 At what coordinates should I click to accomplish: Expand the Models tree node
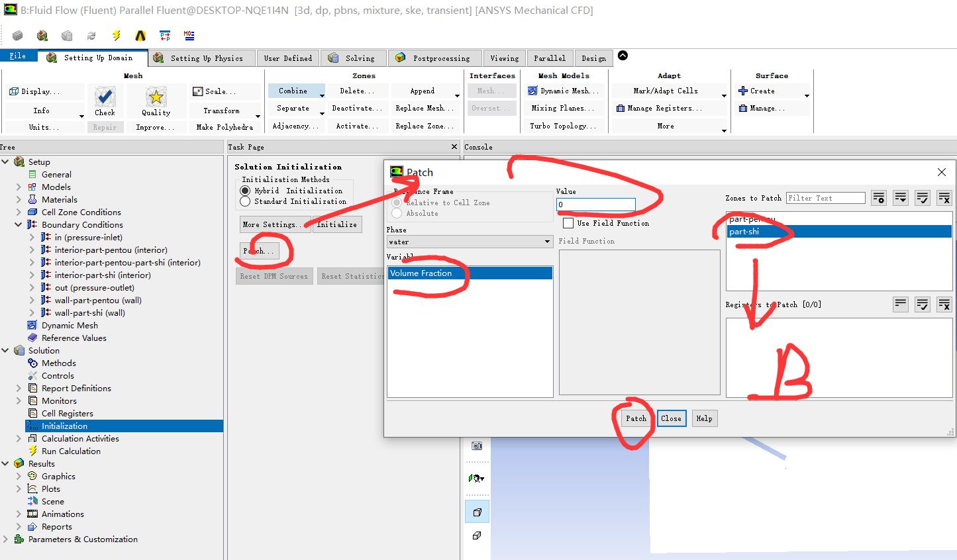point(19,187)
